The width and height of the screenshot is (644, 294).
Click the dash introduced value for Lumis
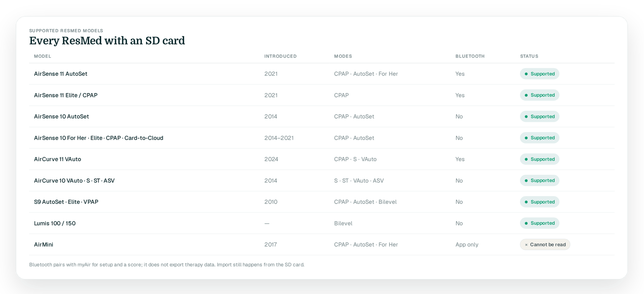coord(267,223)
